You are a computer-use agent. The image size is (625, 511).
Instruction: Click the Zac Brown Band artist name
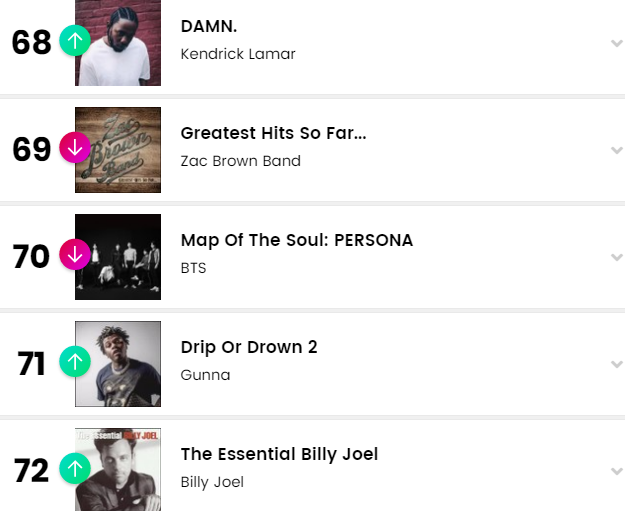point(240,161)
